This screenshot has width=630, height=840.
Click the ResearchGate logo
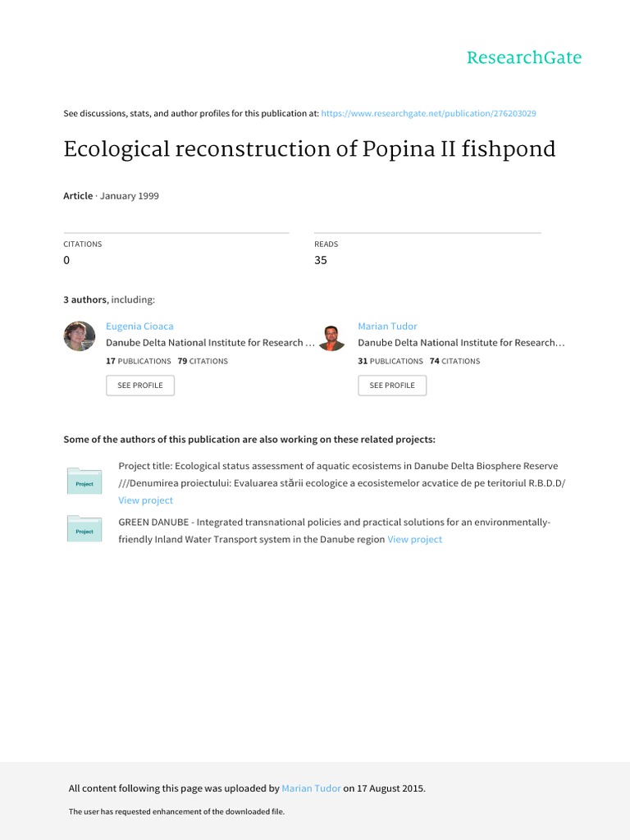tap(523, 57)
